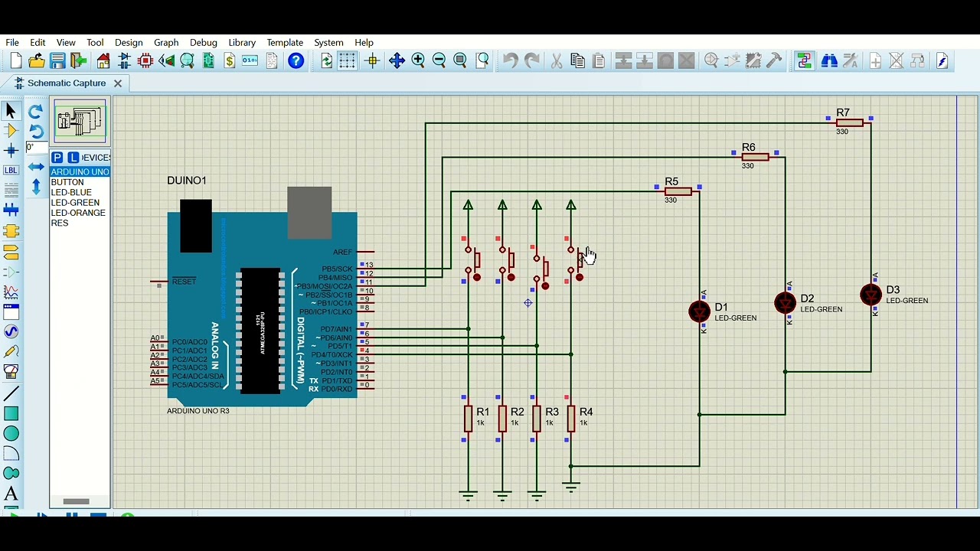This screenshot has height=551, width=980.
Task: Click the Zoom In magnifier icon
Action: tap(418, 61)
